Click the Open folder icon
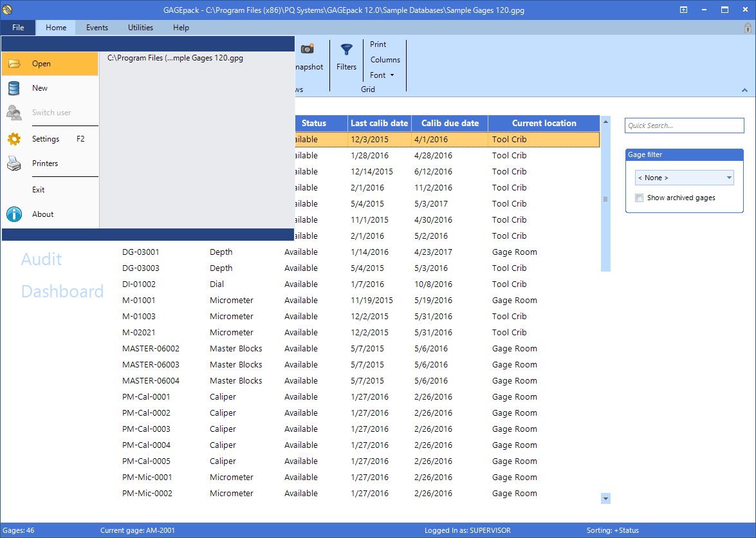This screenshot has height=538, width=756. [x=14, y=64]
